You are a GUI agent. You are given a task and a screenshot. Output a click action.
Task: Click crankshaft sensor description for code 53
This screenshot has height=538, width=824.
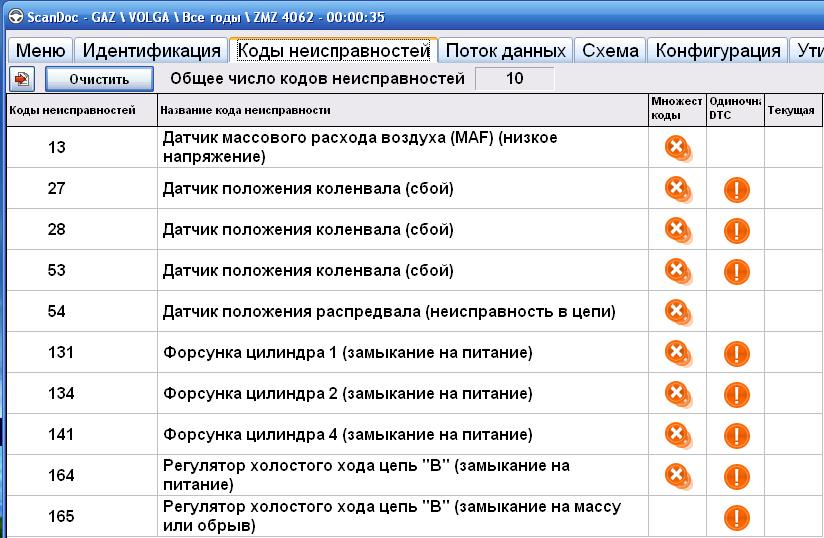308,271
